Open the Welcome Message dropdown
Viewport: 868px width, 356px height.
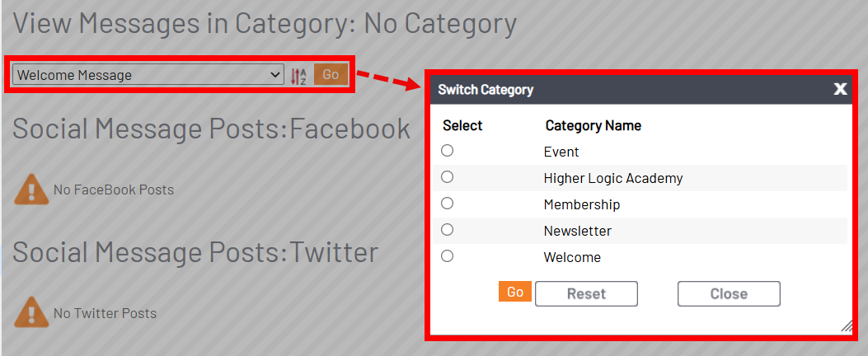pos(148,75)
